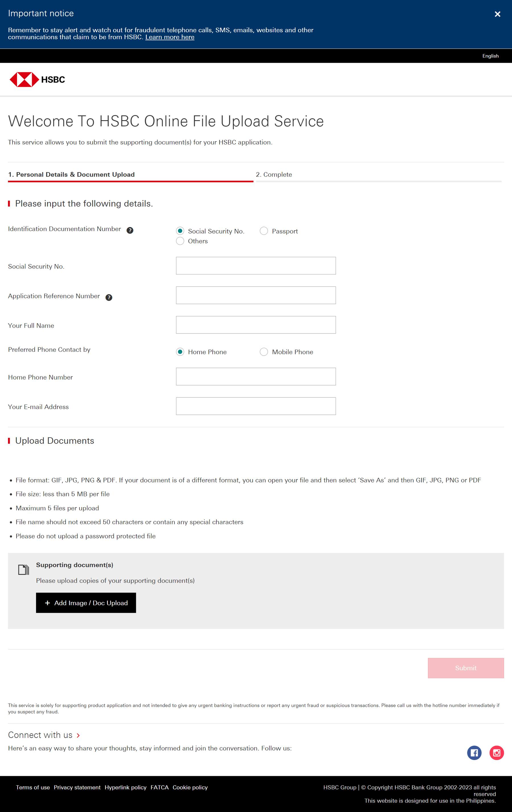Image resolution: width=512 pixels, height=812 pixels.
Task: Select Mobile Phone as preferred contact
Action: pos(264,352)
